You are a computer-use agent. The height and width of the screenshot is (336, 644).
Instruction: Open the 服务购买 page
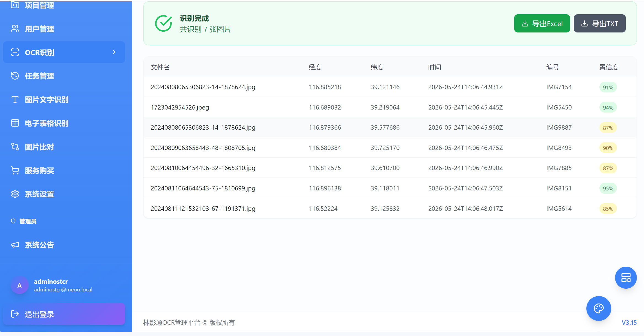(64, 170)
